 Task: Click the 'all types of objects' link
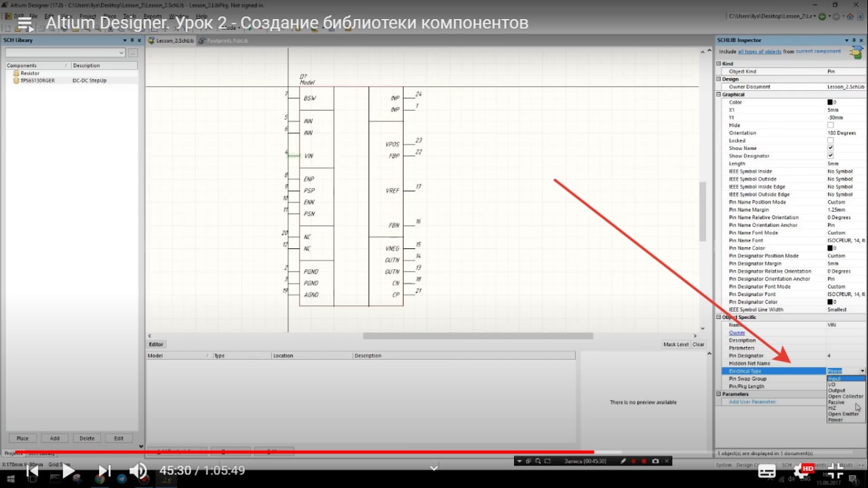tap(759, 52)
